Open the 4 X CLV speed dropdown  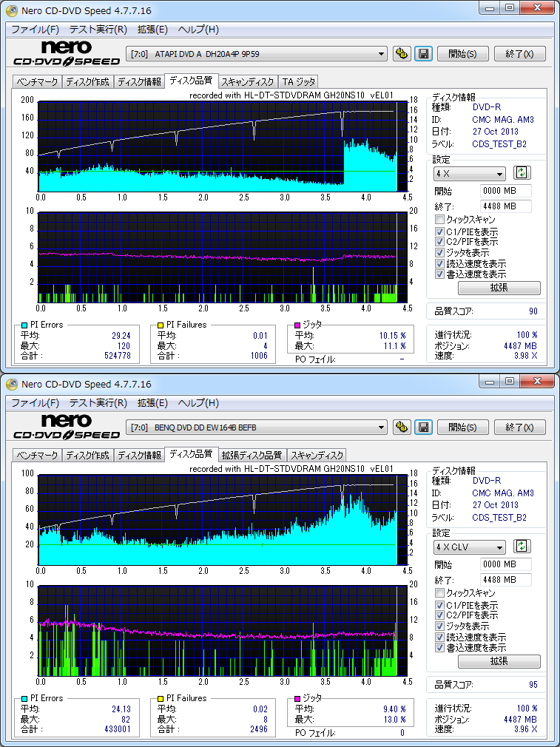(x=469, y=547)
